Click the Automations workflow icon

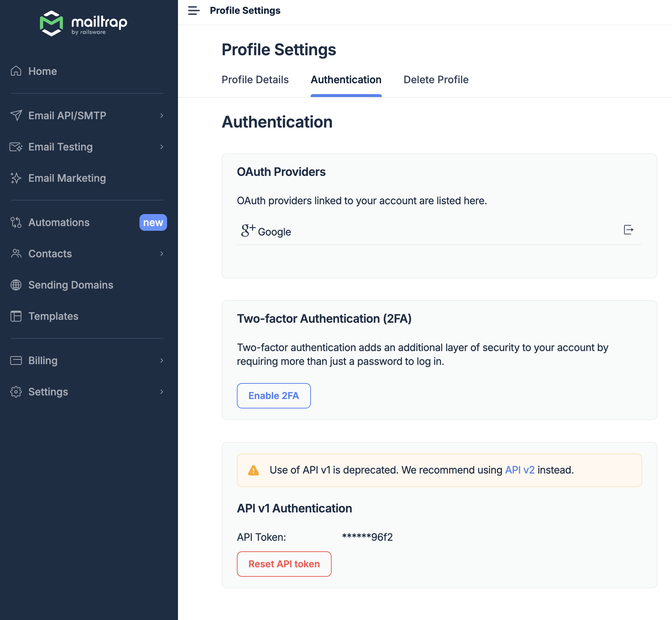point(16,222)
